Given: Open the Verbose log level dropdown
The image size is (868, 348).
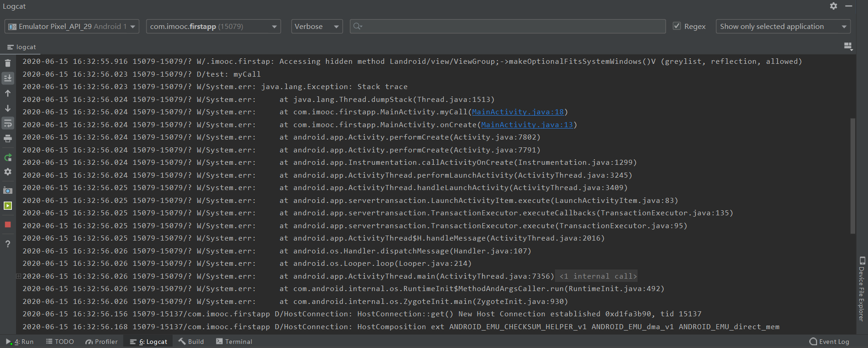Looking at the screenshot, I should coord(317,26).
